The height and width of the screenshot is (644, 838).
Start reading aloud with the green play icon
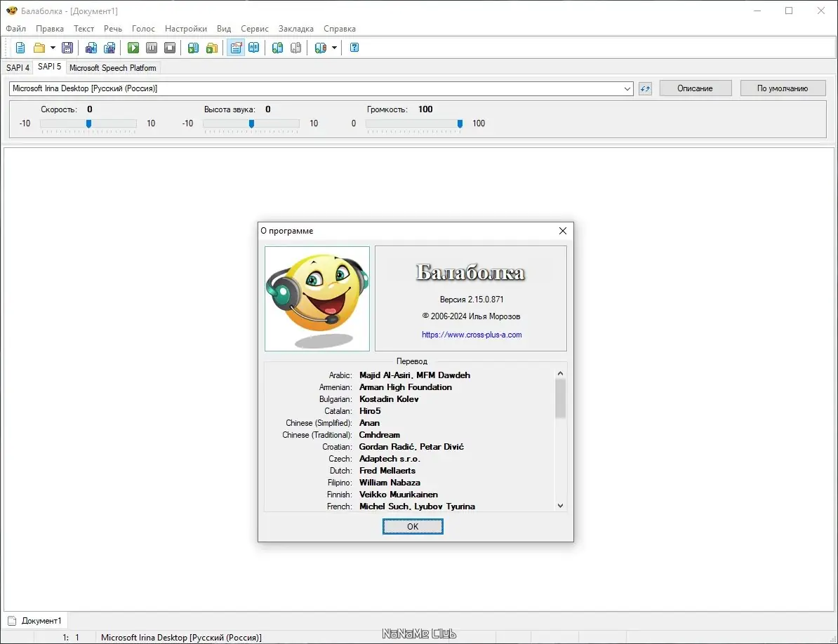(133, 48)
